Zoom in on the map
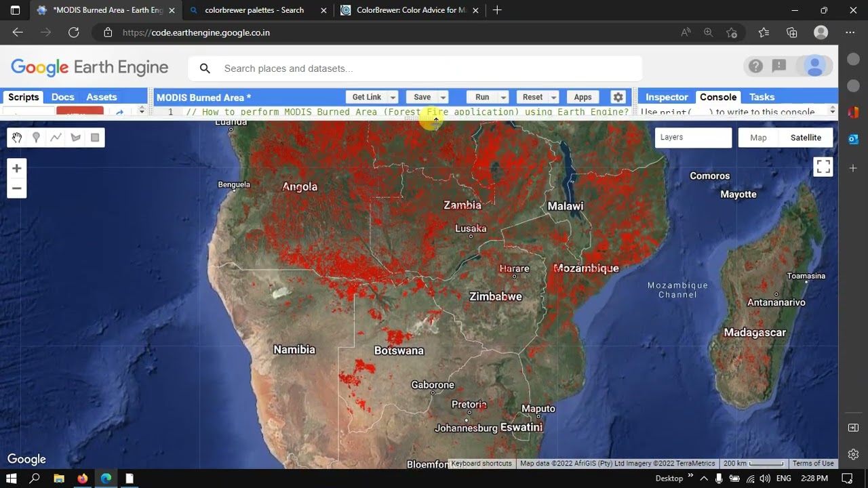 click(x=17, y=169)
